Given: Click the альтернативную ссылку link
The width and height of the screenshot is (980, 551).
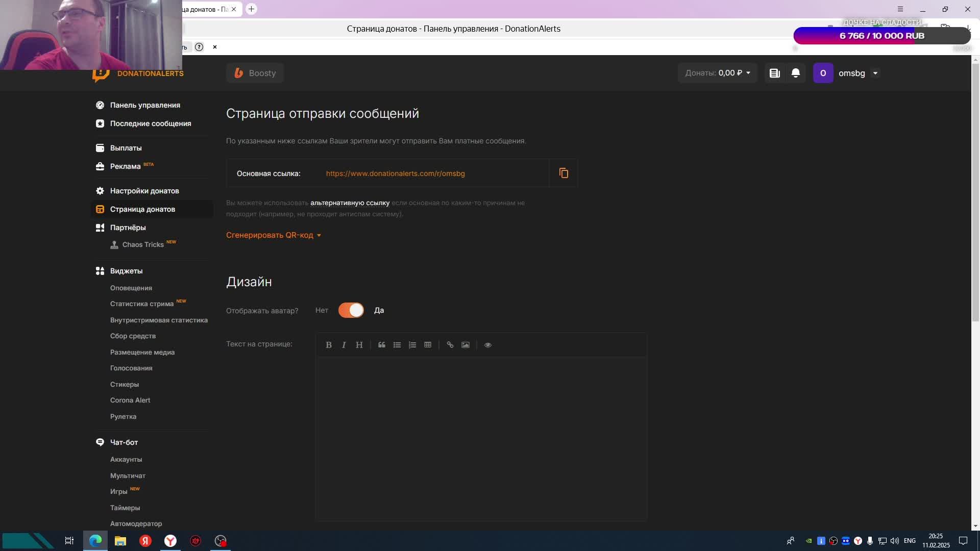Looking at the screenshot, I should coord(350,203).
